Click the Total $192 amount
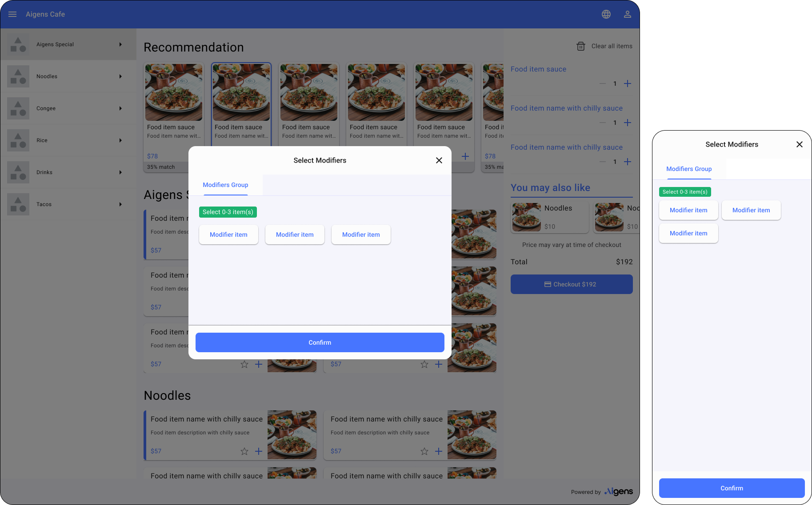The width and height of the screenshot is (812, 505). tap(624, 262)
